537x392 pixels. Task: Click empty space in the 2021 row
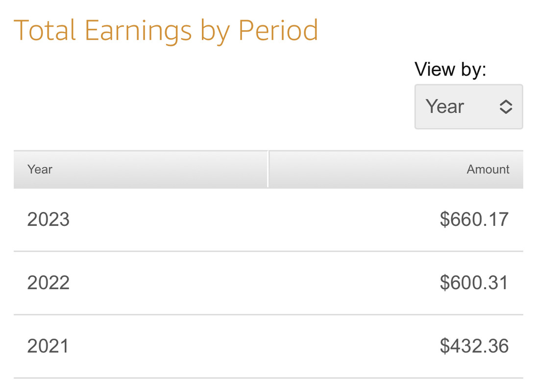point(253,346)
